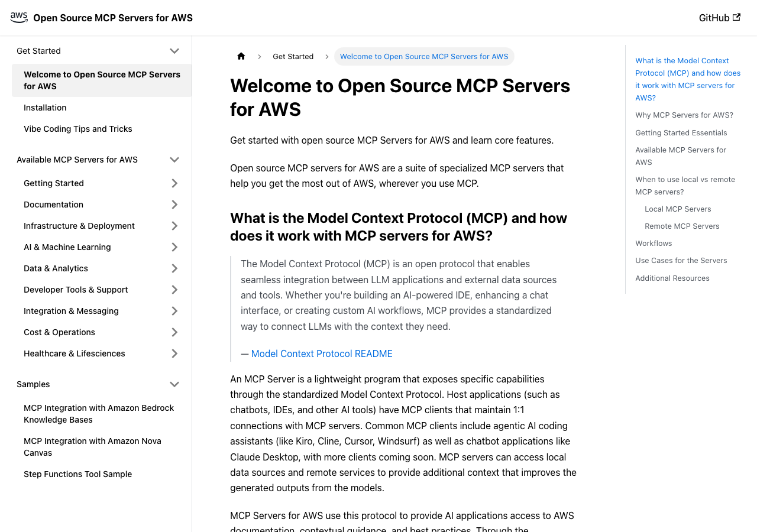Click the home icon in breadcrumbs
757x532 pixels.
(x=241, y=57)
